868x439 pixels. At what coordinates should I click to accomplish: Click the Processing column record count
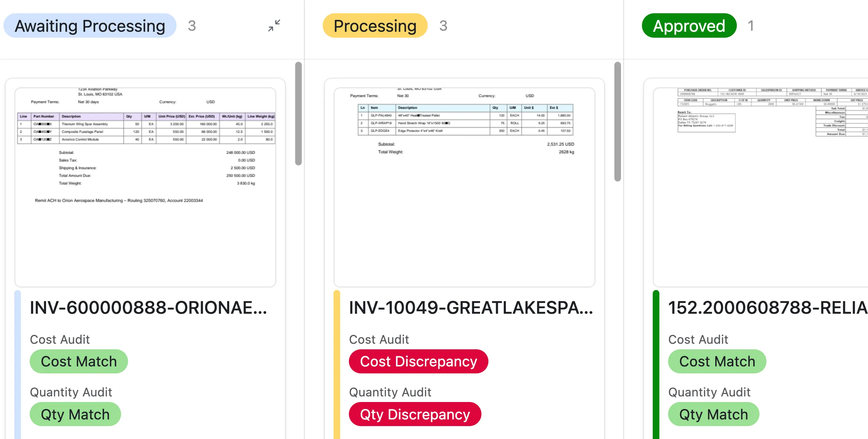(443, 26)
